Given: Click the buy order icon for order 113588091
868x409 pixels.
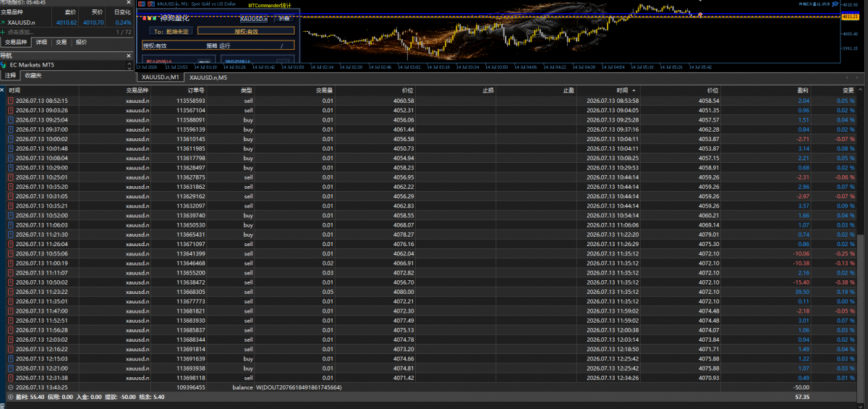Looking at the screenshot, I should click(x=11, y=119).
